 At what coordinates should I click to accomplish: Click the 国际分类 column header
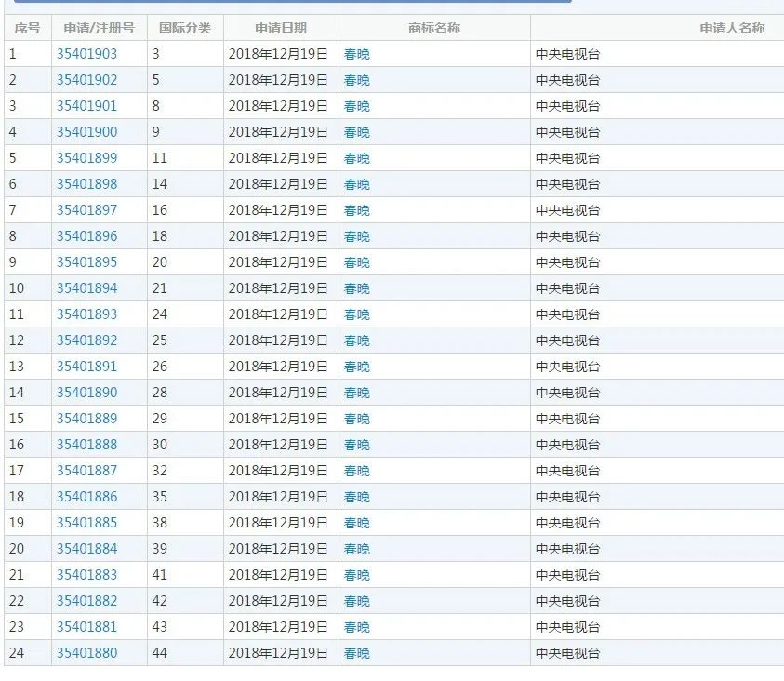pos(185,28)
